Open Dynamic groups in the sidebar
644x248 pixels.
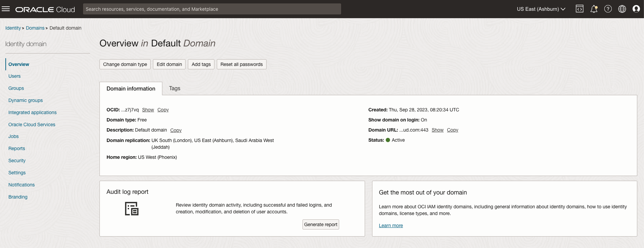click(26, 100)
